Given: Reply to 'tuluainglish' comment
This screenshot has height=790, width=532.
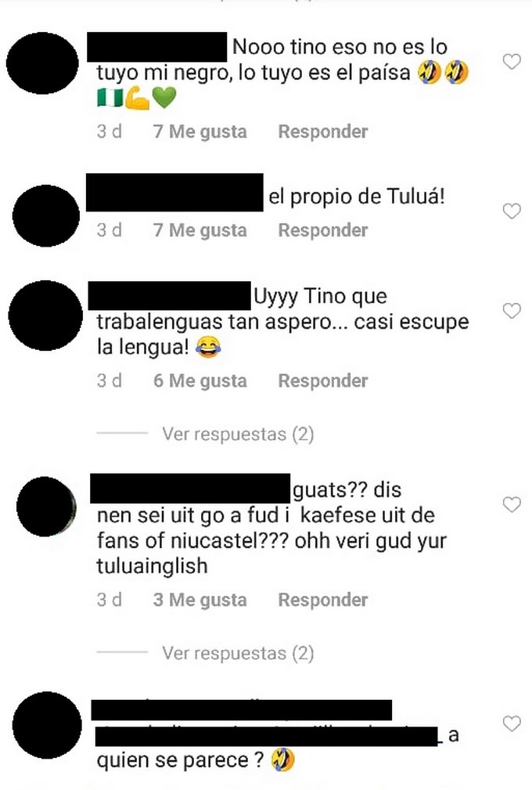Looking at the screenshot, I should (x=323, y=600).
